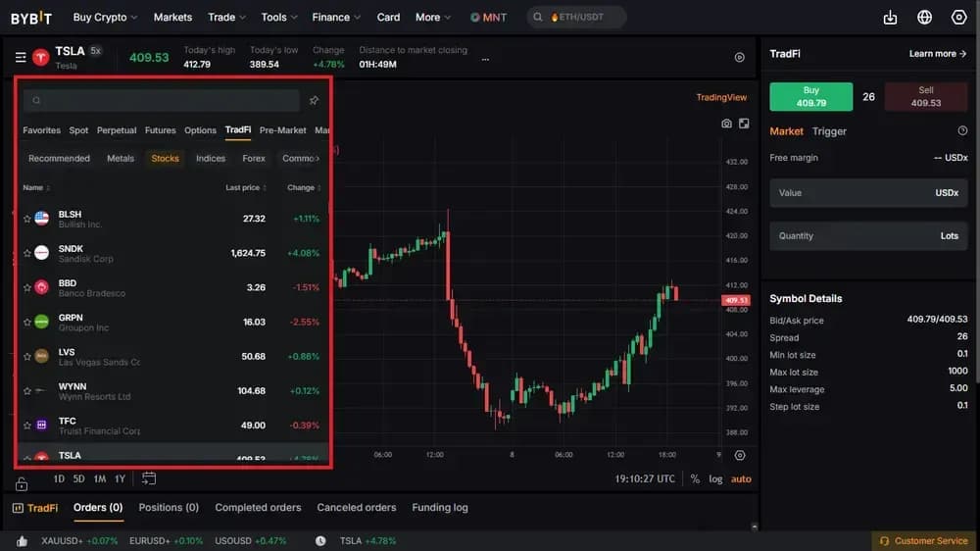Switch to the Spot tab

tap(78, 130)
